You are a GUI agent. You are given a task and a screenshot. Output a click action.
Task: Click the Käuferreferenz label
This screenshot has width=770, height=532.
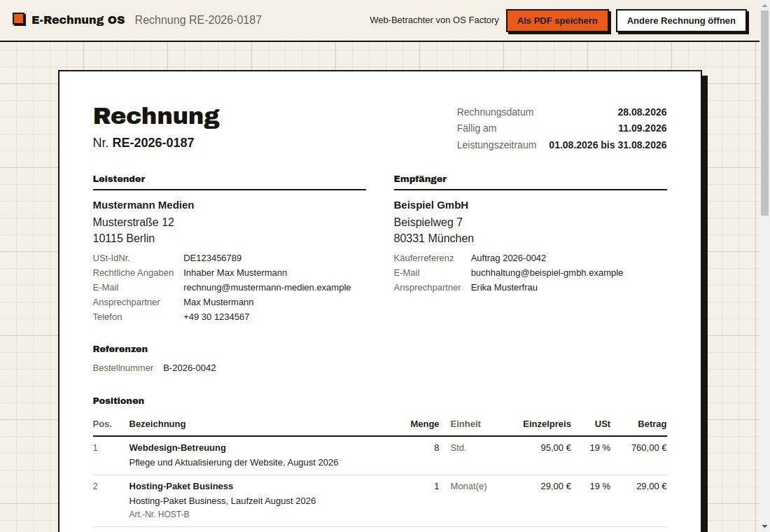tap(423, 258)
